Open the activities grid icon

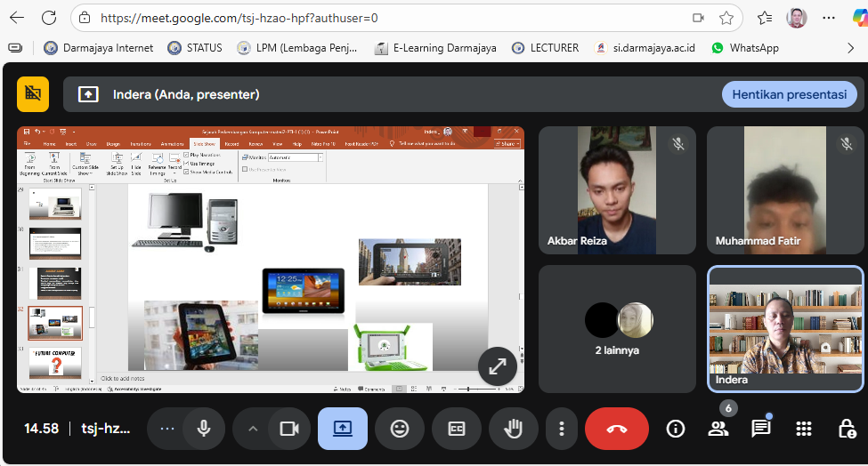(803, 429)
